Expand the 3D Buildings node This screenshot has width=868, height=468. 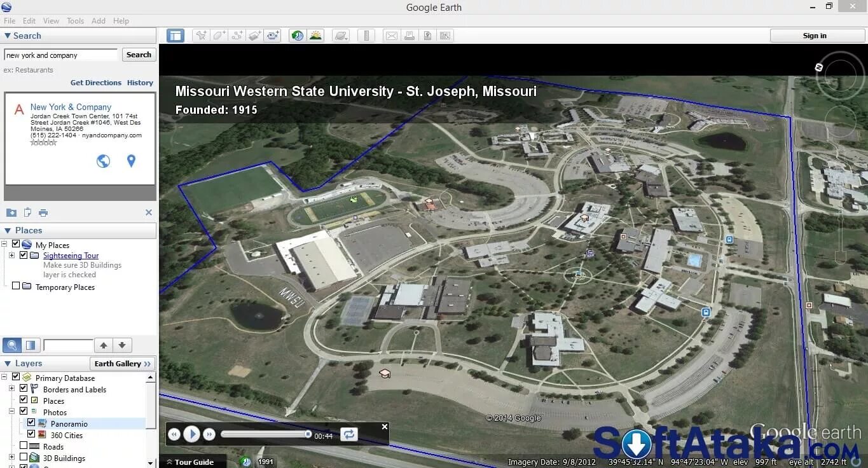click(11, 457)
